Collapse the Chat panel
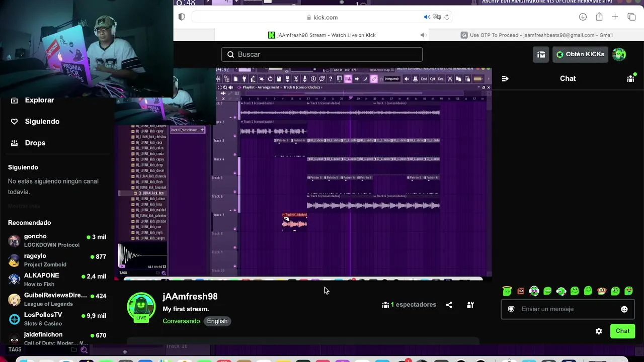Screen dimensions: 644x362 point(505,78)
